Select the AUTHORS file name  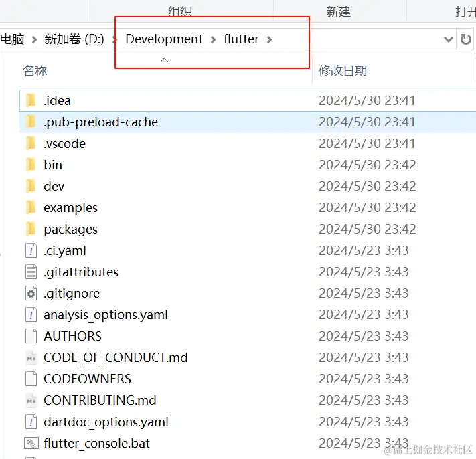coord(72,336)
